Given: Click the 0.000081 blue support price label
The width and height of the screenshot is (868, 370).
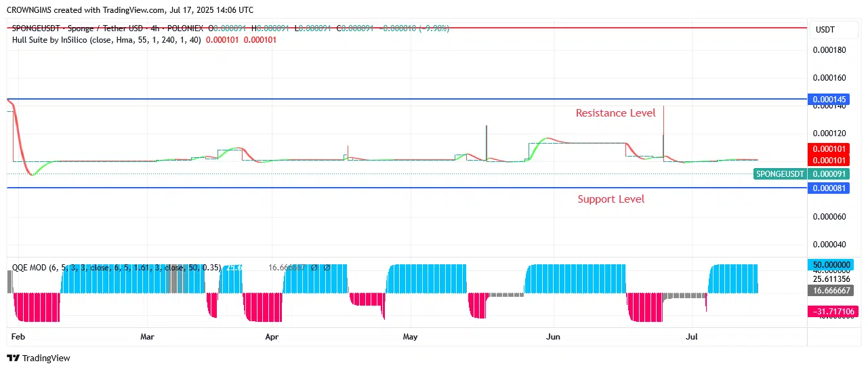Looking at the screenshot, I should coord(829,188).
